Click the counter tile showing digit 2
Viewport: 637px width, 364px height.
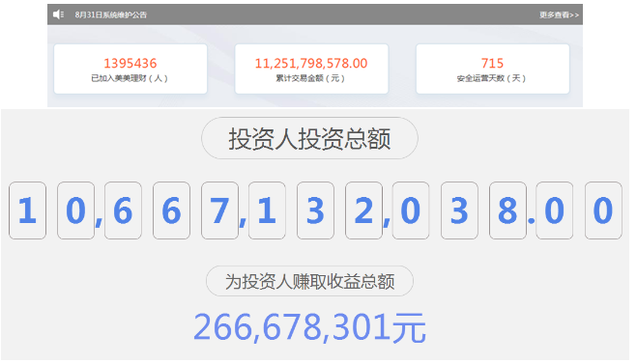[x=363, y=210]
